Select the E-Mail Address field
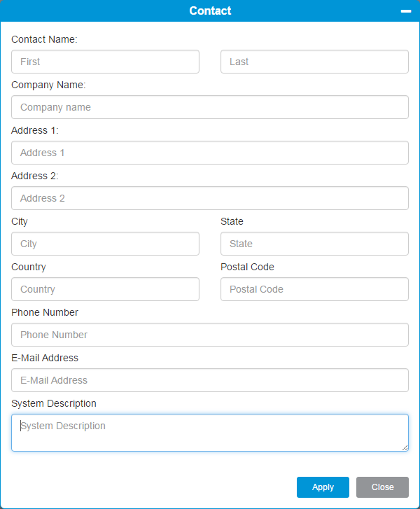This screenshot has width=420, height=509. [210, 379]
